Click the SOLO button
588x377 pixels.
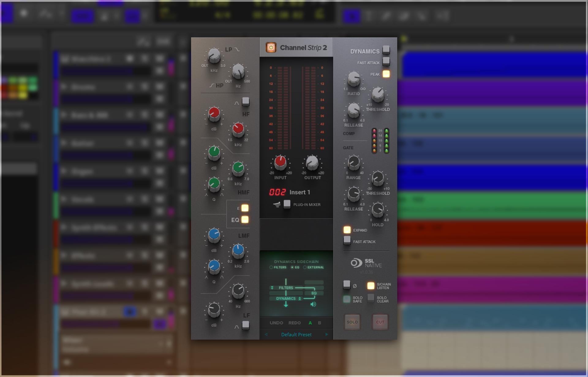click(x=352, y=322)
